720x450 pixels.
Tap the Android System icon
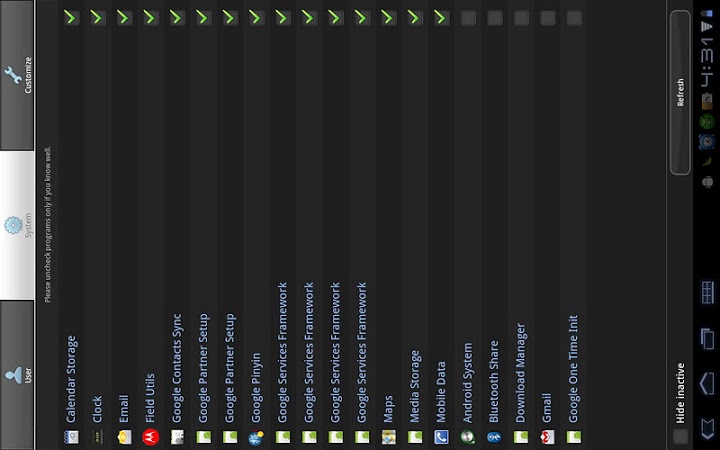pos(468,437)
